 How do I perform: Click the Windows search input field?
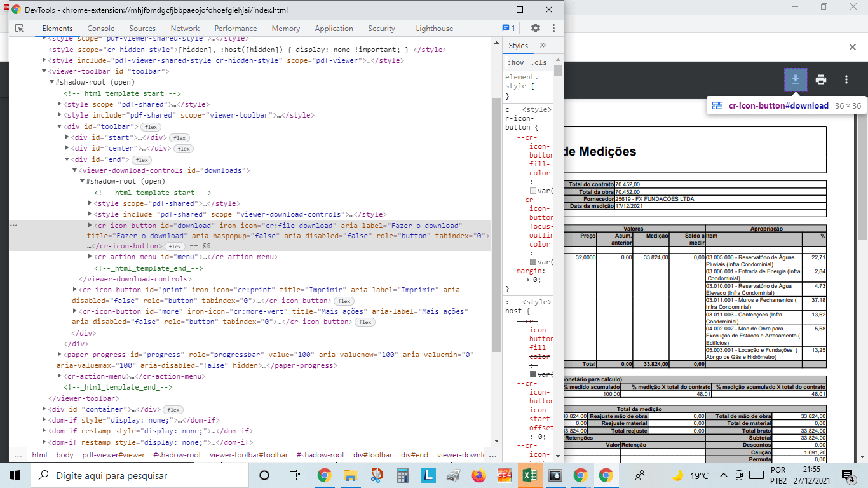tap(127, 475)
